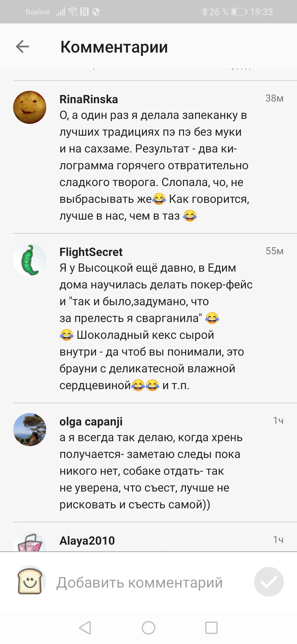This screenshot has width=297, height=644.
Task: Tap the username RinaRinska
Action: pyautogui.click(x=89, y=100)
